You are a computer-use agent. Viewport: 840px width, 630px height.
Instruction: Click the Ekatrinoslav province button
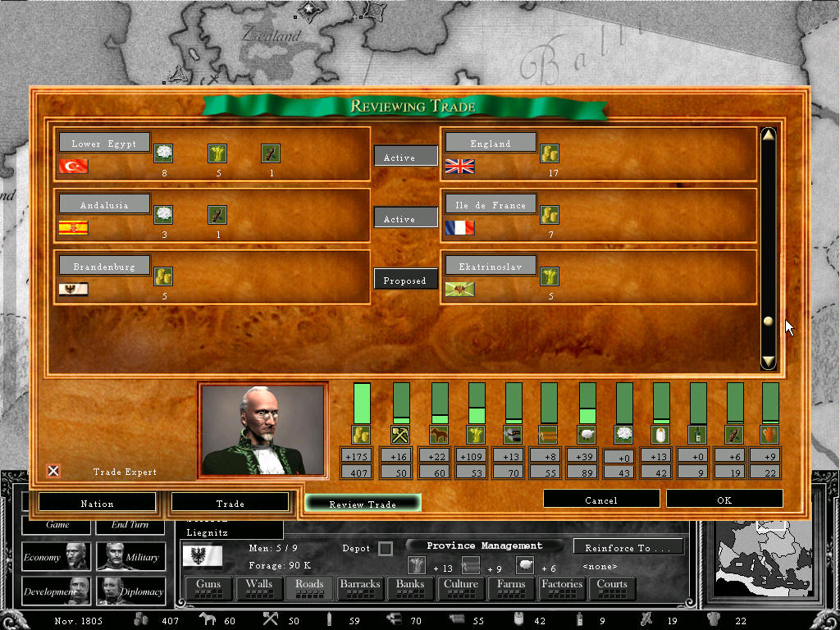491,266
